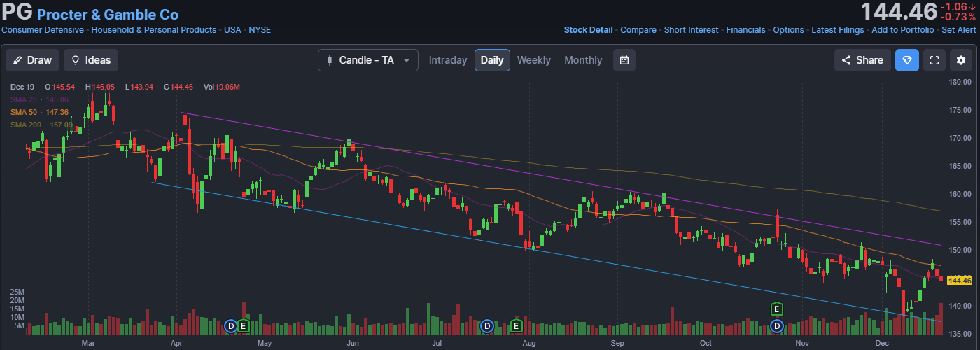The width and height of the screenshot is (980, 350).
Task: Open the PG ticker symbol
Action: 17,13
